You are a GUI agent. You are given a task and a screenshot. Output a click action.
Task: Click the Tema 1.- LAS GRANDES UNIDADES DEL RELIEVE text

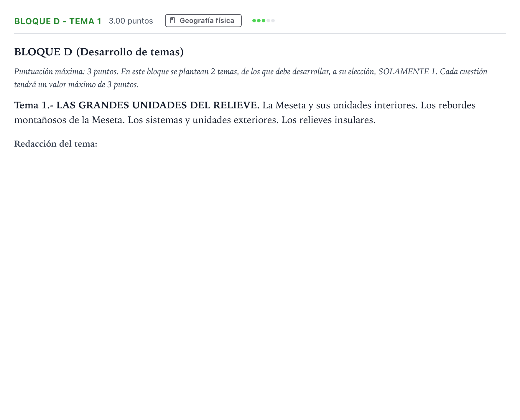pyautogui.click(x=137, y=105)
